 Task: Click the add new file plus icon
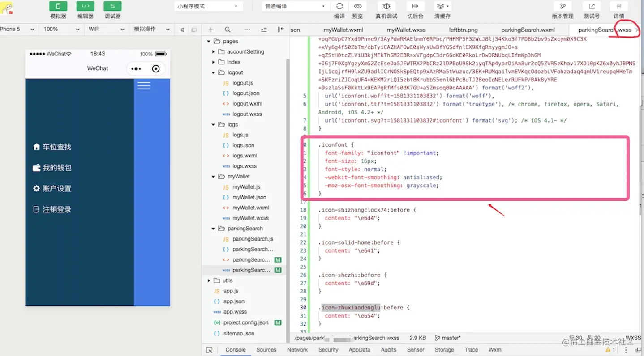tap(211, 30)
